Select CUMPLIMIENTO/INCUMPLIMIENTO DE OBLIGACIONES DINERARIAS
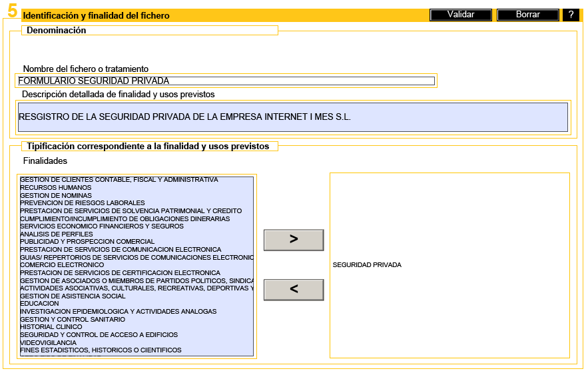Screen dimensions: 588x375 pos(125,218)
